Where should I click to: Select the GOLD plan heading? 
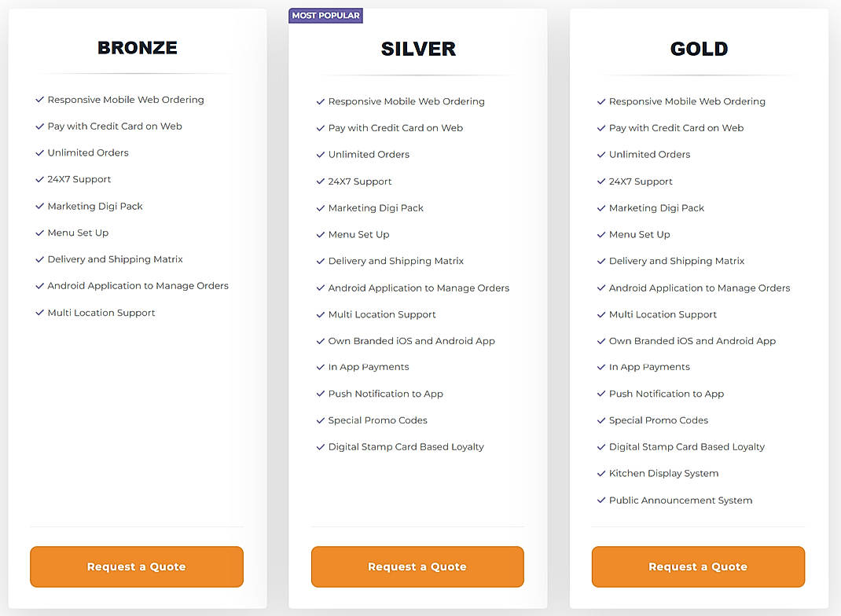pos(699,48)
